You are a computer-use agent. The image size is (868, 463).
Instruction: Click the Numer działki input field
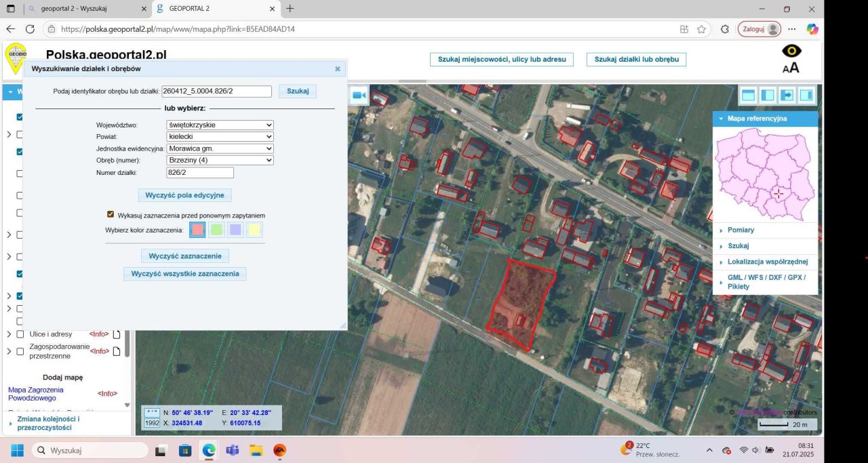click(200, 173)
